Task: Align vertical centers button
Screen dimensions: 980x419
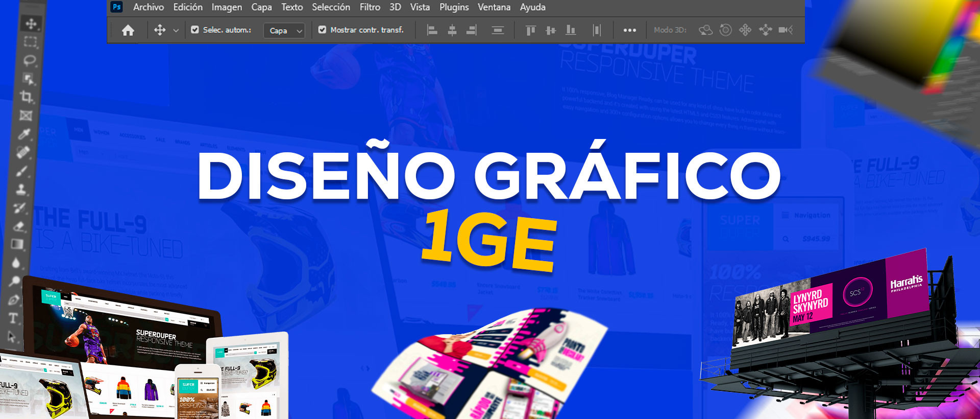Action: [x=551, y=30]
